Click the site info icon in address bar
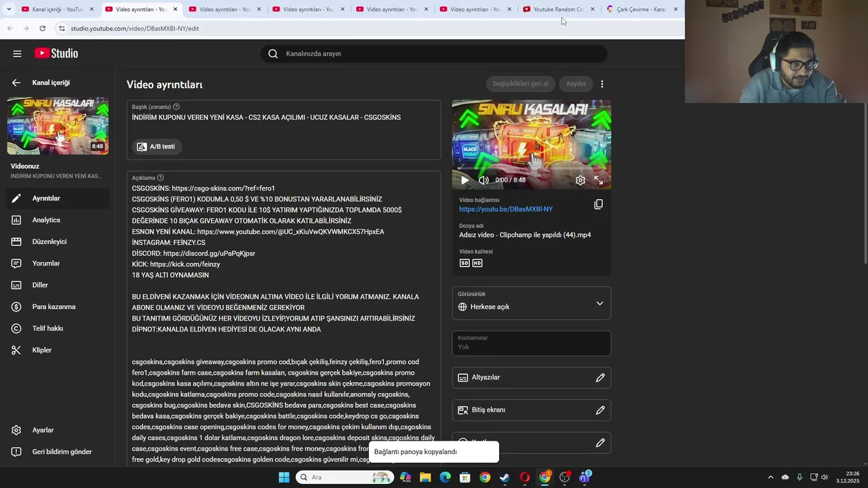Screen dimensions: 868x488 61,28
